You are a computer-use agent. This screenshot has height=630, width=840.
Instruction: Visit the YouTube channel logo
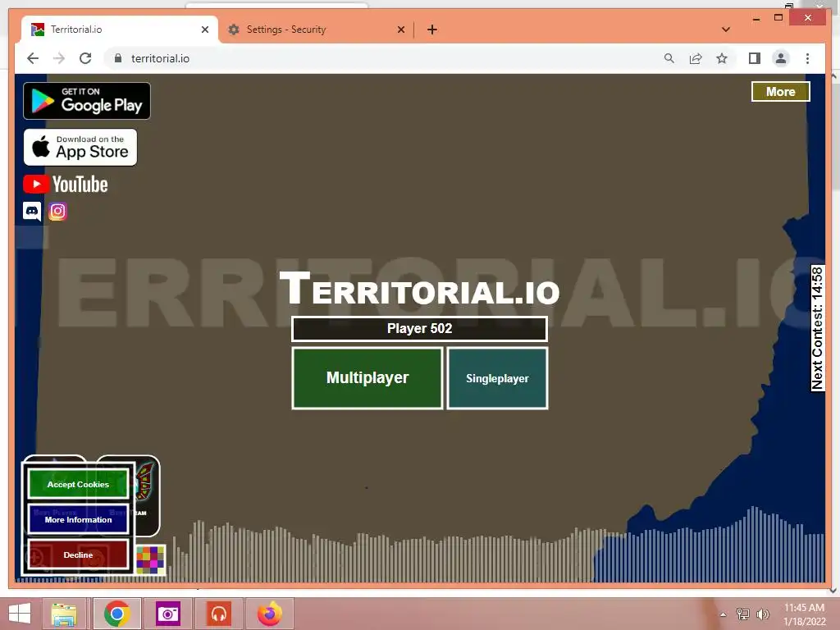(x=66, y=185)
